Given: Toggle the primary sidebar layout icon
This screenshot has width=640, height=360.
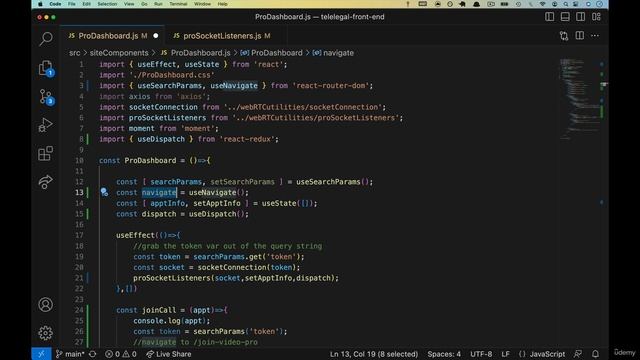Looking at the screenshot, I should click(x=549, y=17).
